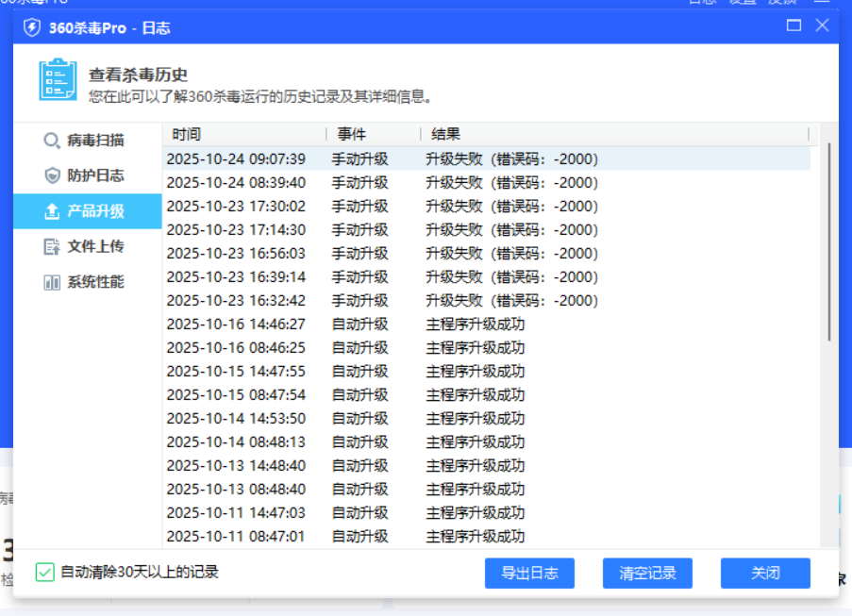The width and height of the screenshot is (852, 616).
Task: Click the upload icon beside 产品升级
Action: coord(52,211)
